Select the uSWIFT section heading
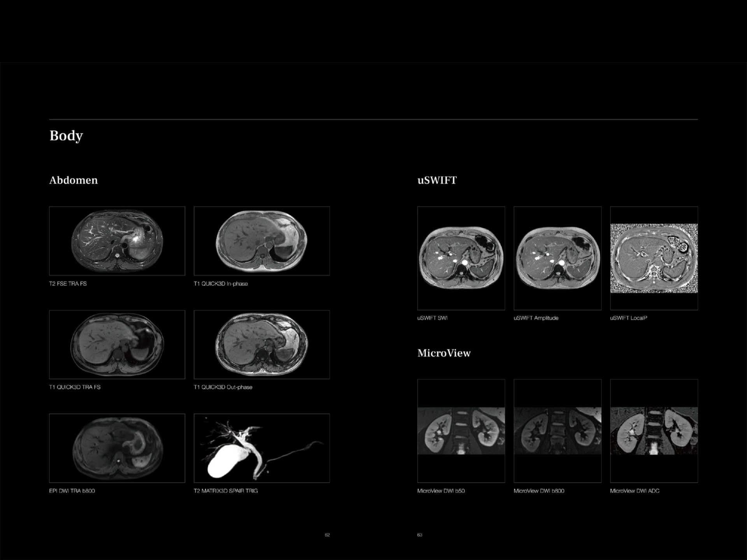 coord(437,180)
